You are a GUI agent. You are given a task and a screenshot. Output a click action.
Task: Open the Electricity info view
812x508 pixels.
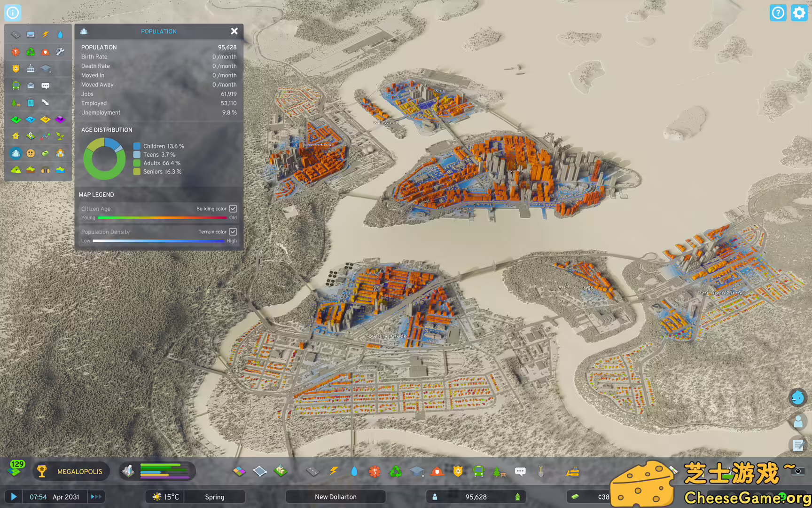coord(45,34)
